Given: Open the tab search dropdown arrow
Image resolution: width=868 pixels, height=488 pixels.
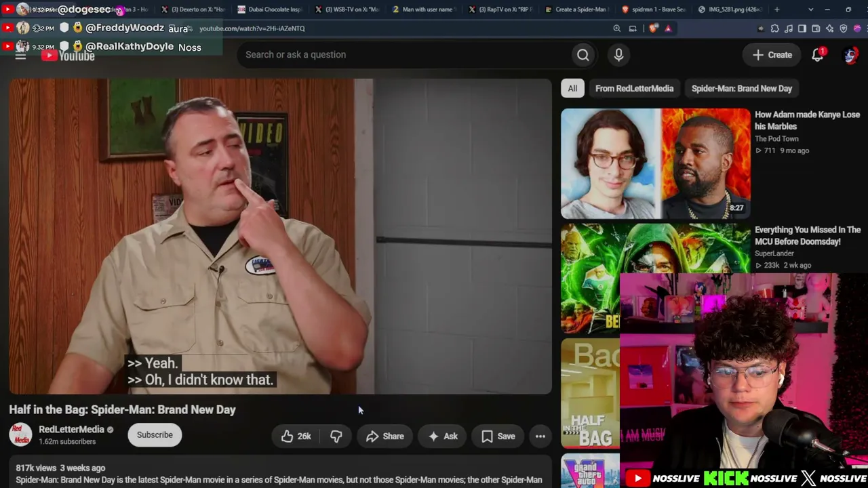Looking at the screenshot, I should click(x=811, y=9).
